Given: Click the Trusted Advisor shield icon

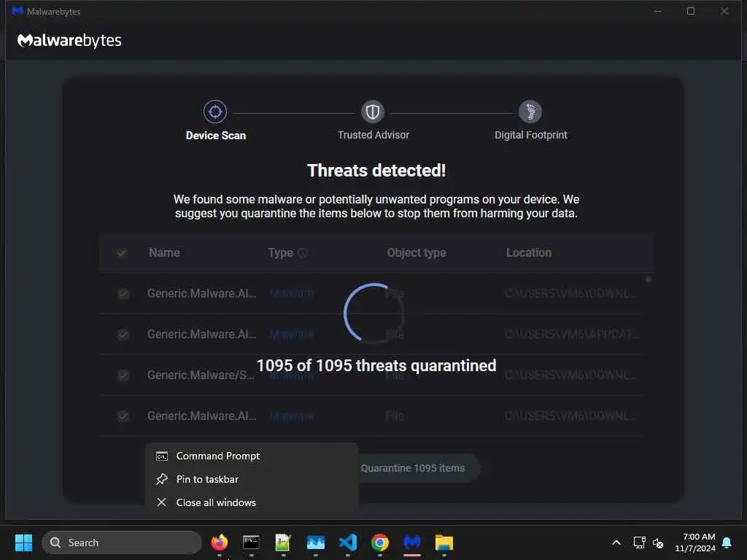Looking at the screenshot, I should point(373,112).
